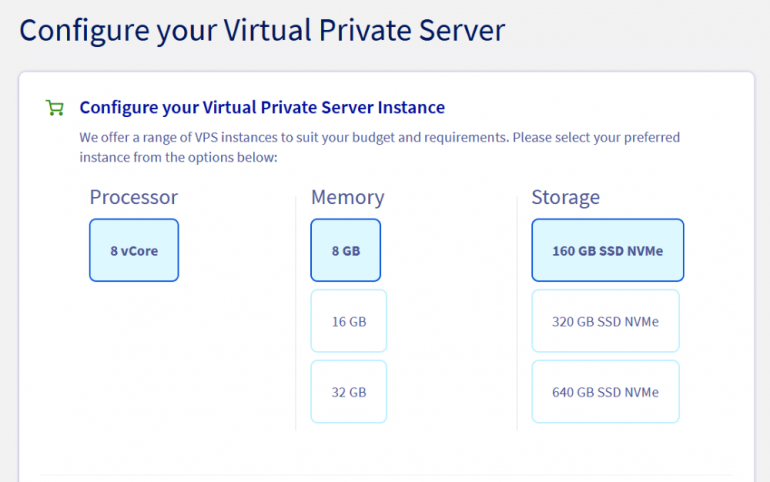The width and height of the screenshot is (770, 482).
Task: Click the large page title at the top
Action: (262, 30)
